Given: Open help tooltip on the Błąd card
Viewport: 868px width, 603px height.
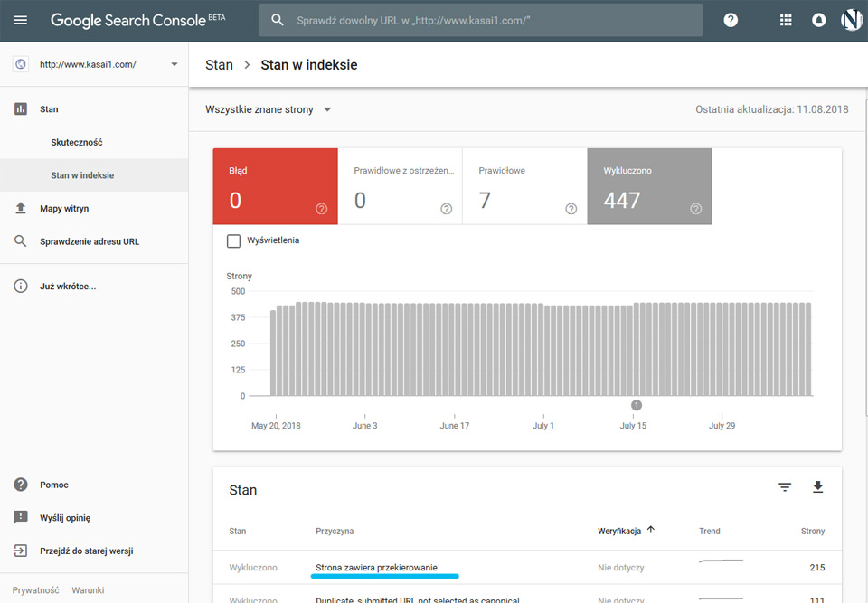Looking at the screenshot, I should click(x=321, y=209).
